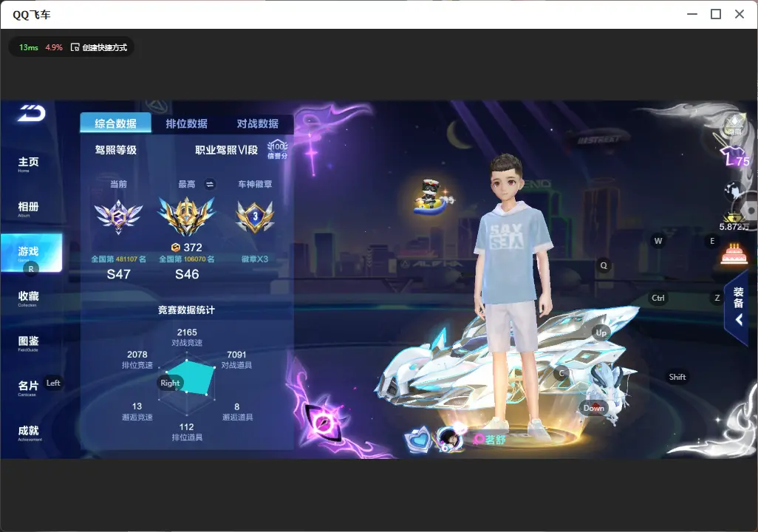Click the 职业驾照VI段 license level text
Screen dimensions: 758x532
coord(226,150)
